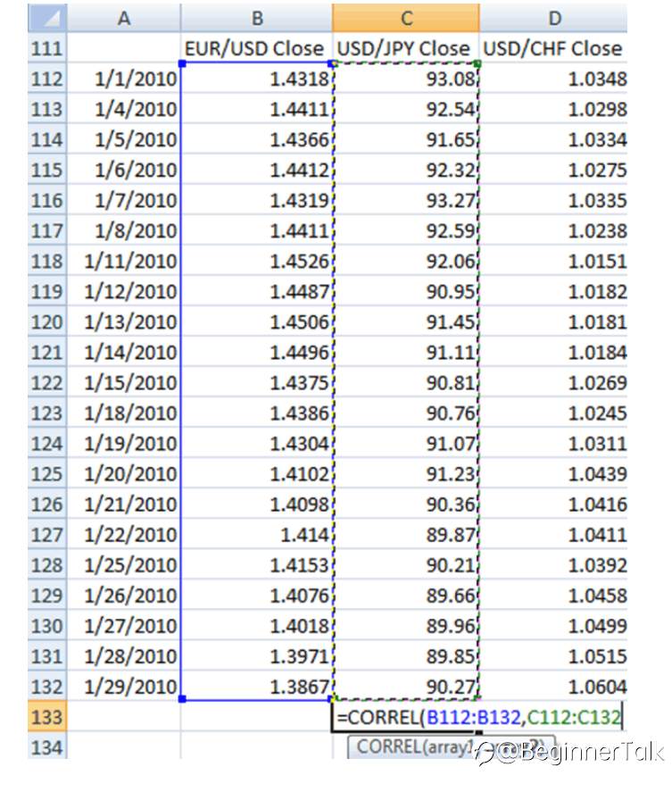Select date cell 1/19/2010

(124, 443)
